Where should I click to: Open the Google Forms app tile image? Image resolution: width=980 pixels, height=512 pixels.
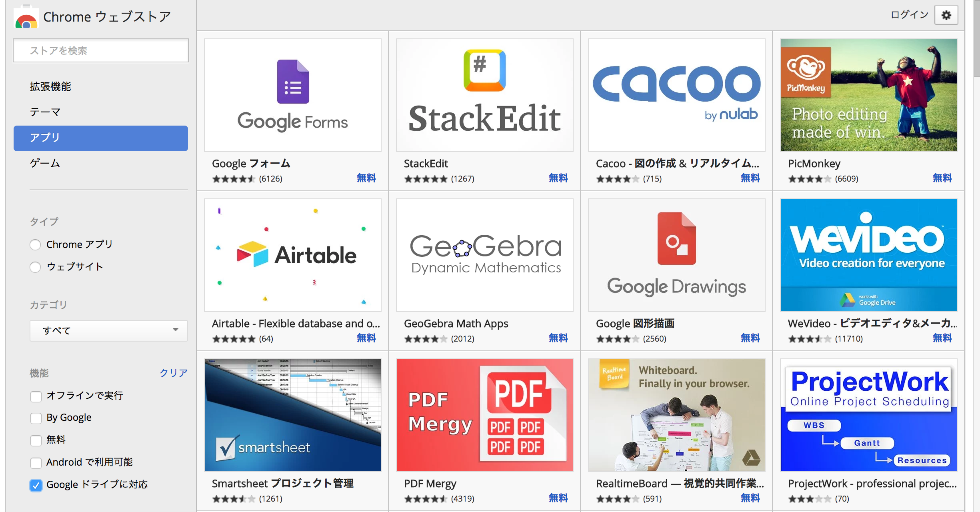293,95
